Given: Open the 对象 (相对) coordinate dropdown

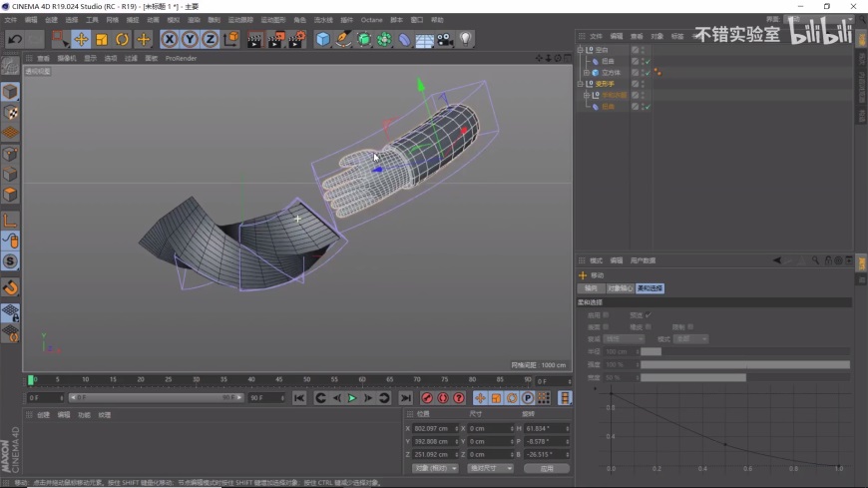Looking at the screenshot, I should (435, 467).
